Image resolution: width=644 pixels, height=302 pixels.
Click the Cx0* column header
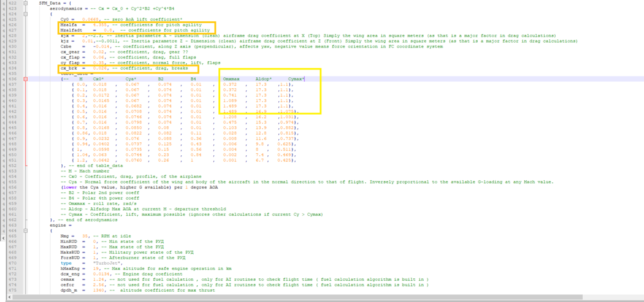99,79
